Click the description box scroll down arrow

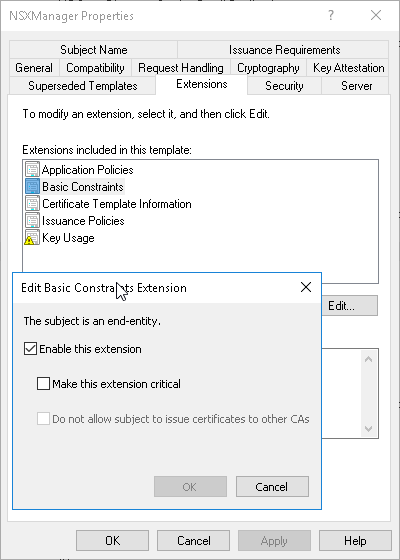369,428
